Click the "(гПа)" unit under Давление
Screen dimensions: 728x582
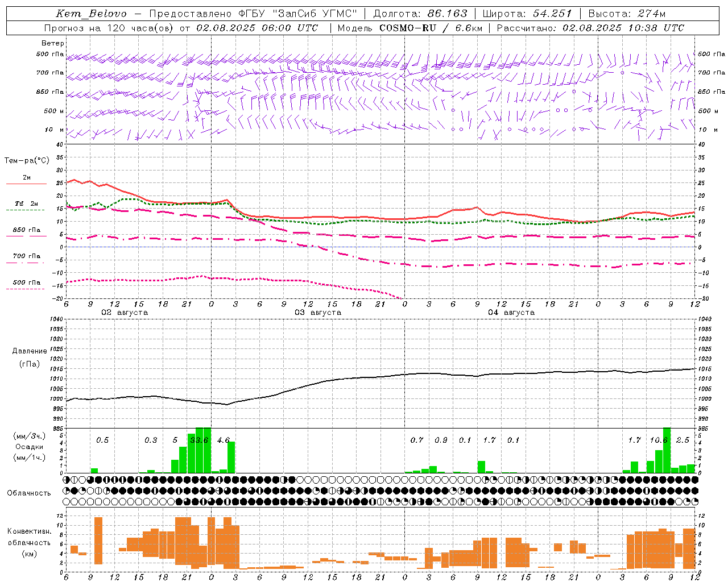coord(30,364)
